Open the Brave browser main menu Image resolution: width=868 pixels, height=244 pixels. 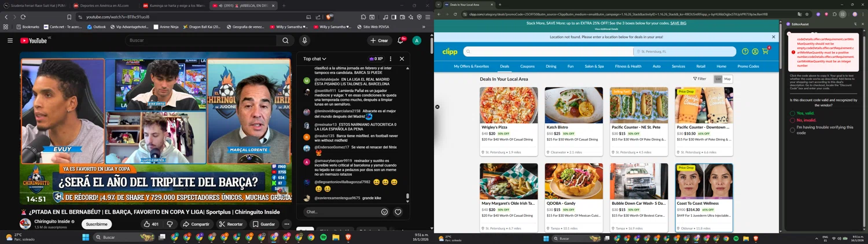[x=428, y=17]
